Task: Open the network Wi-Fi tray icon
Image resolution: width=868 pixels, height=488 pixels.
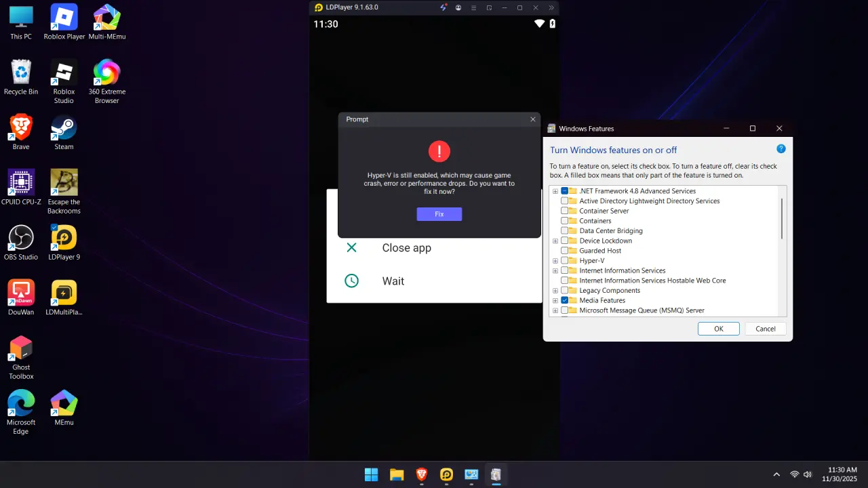Action: tap(795, 474)
